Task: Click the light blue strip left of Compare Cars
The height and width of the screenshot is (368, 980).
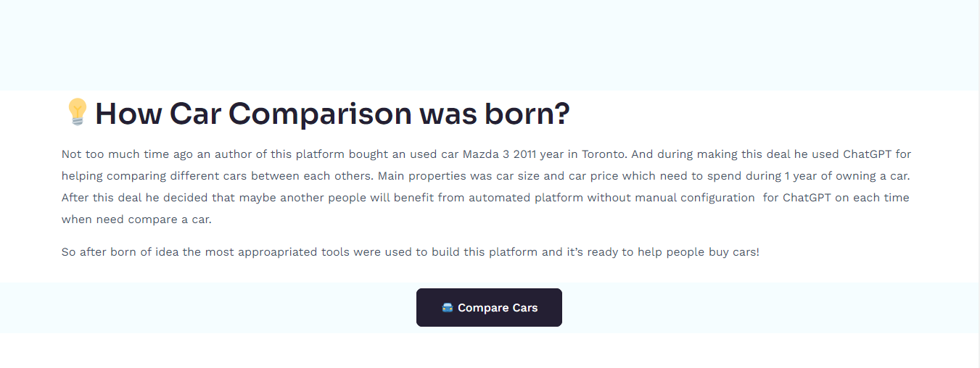Action: pyautogui.click(x=208, y=308)
